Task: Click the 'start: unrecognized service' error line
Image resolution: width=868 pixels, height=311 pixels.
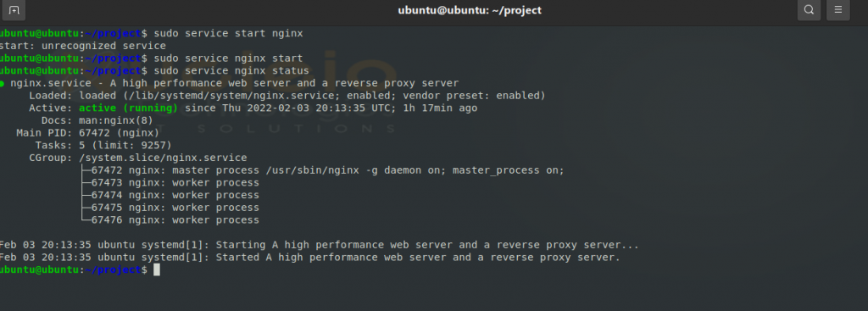Action: [x=83, y=46]
